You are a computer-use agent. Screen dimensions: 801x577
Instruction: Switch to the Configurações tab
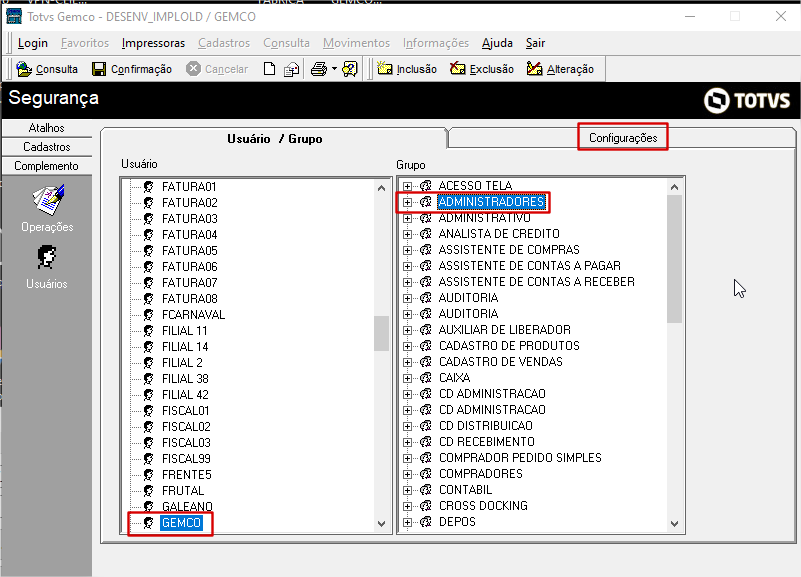(x=623, y=138)
